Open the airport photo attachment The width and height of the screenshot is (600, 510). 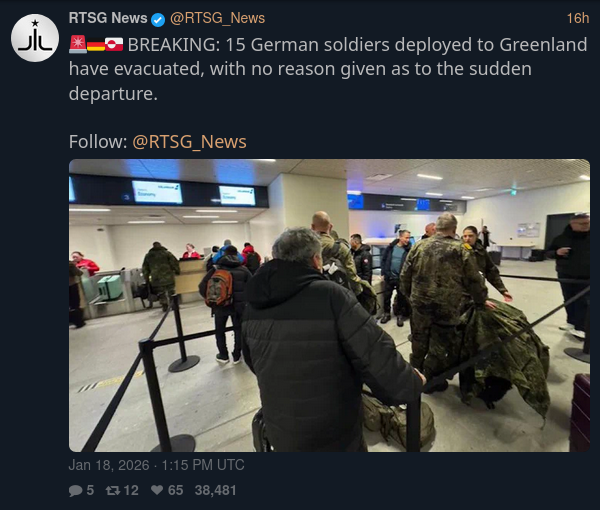(x=329, y=305)
